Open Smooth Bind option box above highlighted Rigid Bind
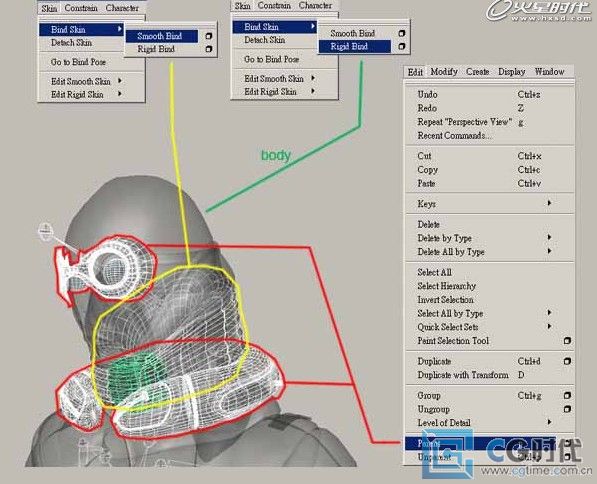Viewport: 597px width, 484px height. (x=401, y=34)
